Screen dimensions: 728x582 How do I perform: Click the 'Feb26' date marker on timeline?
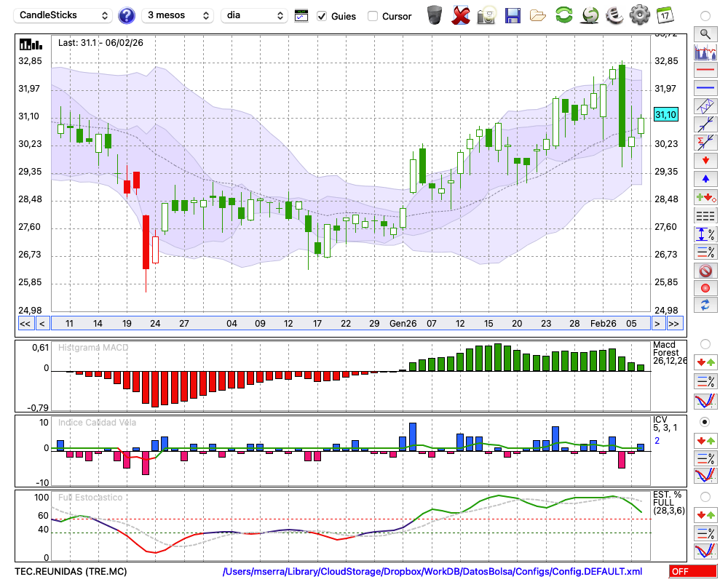point(603,324)
